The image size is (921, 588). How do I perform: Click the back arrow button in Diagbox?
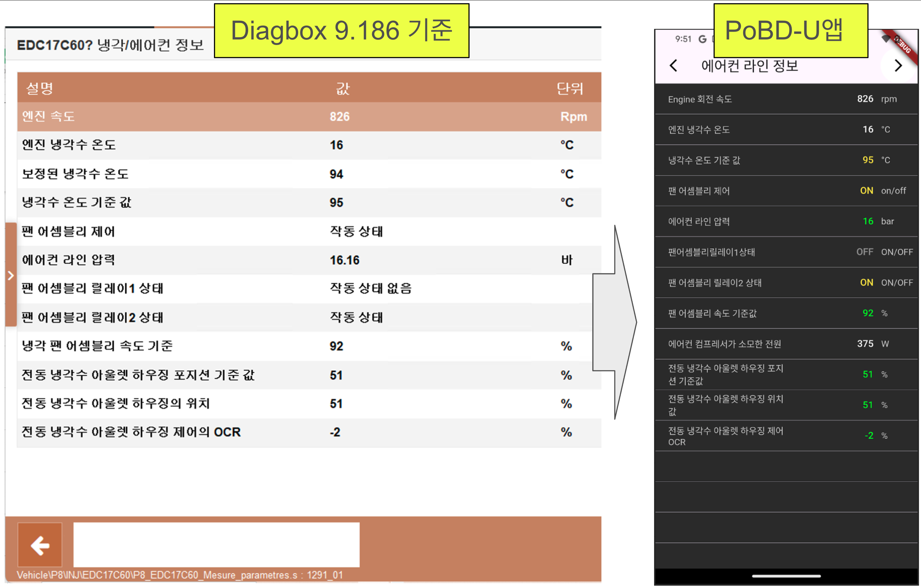click(x=40, y=545)
